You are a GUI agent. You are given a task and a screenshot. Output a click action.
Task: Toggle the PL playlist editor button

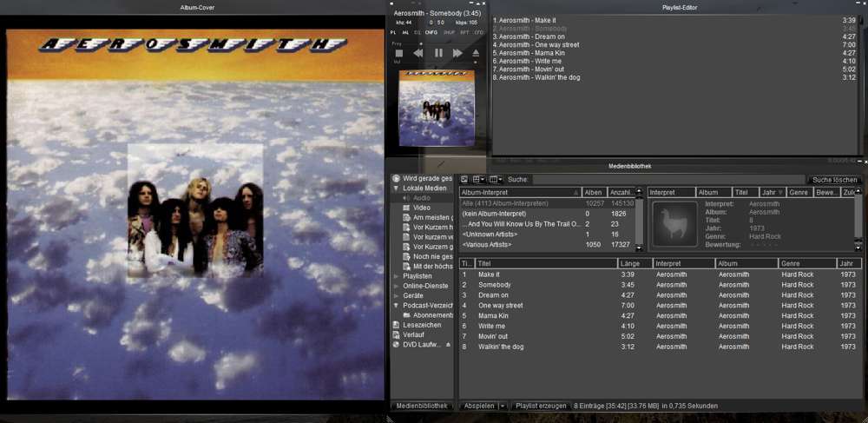pyautogui.click(x=393, y=32)
